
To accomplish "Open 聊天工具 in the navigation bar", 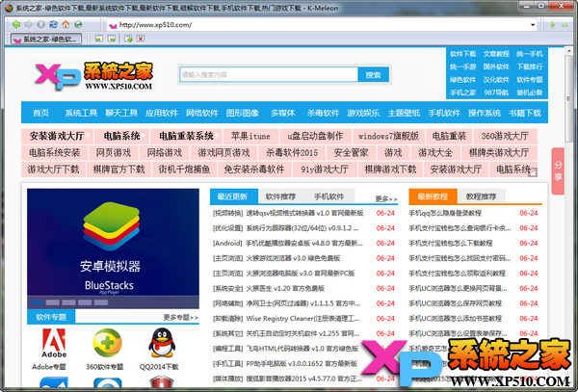I will pos(121,113).
